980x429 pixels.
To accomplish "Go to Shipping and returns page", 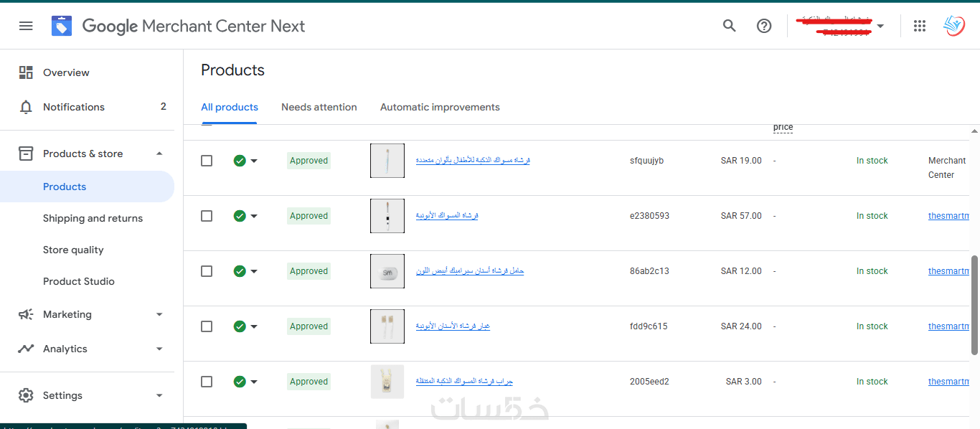I will (93, 218).
